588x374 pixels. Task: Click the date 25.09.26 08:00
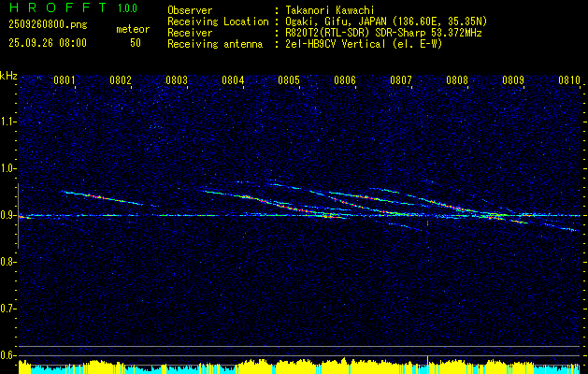coord(48,43)
